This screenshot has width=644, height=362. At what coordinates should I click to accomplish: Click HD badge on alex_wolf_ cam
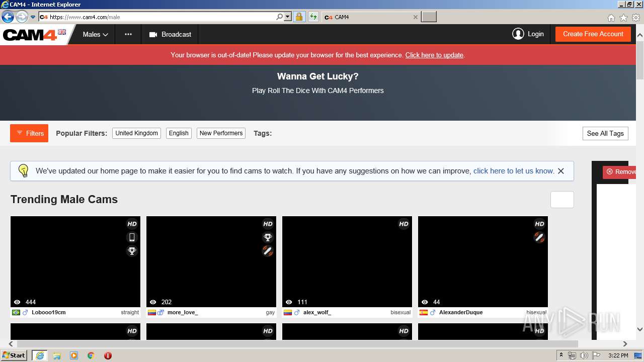[404, 224]
